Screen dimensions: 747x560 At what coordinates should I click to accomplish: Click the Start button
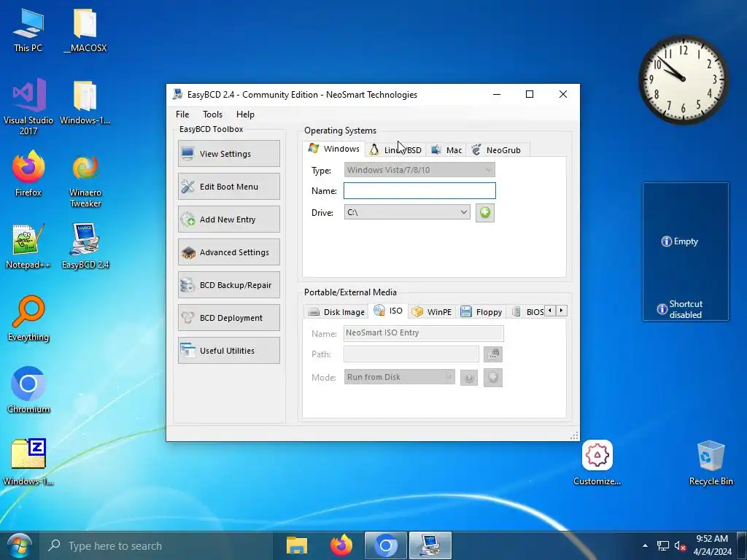point(19,545)
